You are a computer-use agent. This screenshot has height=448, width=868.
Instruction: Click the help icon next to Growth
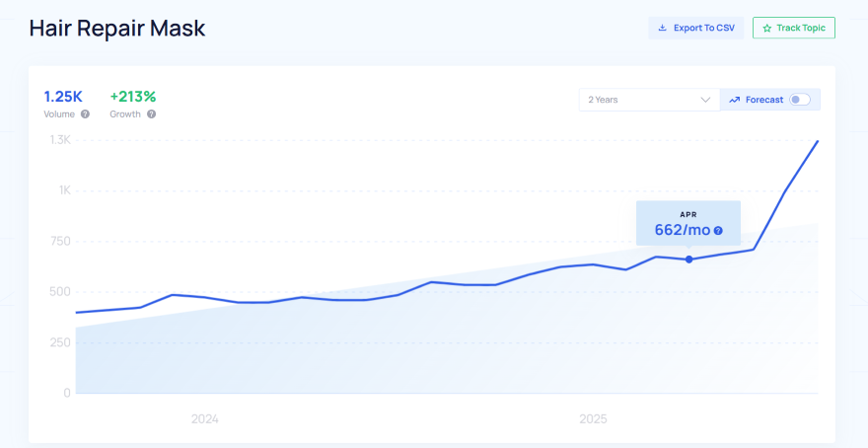click(x=151, y=114)
